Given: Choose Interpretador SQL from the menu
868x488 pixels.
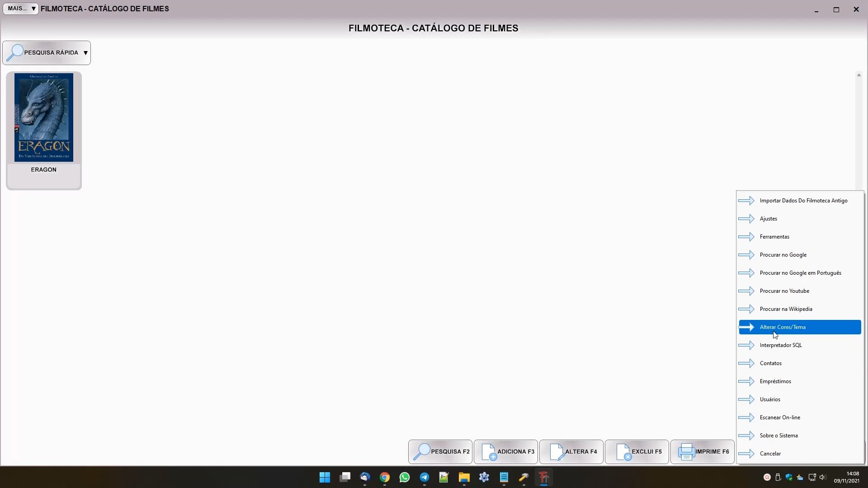Looking at the screenshot, I should pyautogui.click(x=781, y=345).
